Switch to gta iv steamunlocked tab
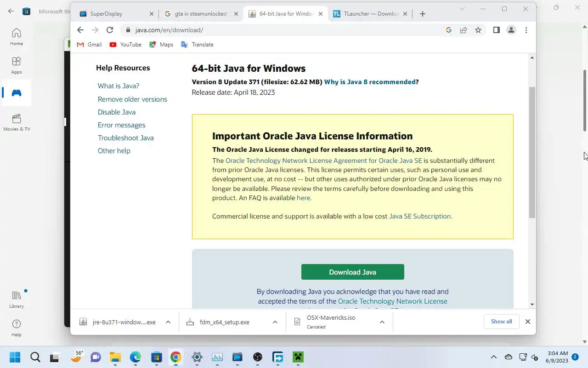Image resolution: width=588 pixels, height=368 pixels. [201, 14]
